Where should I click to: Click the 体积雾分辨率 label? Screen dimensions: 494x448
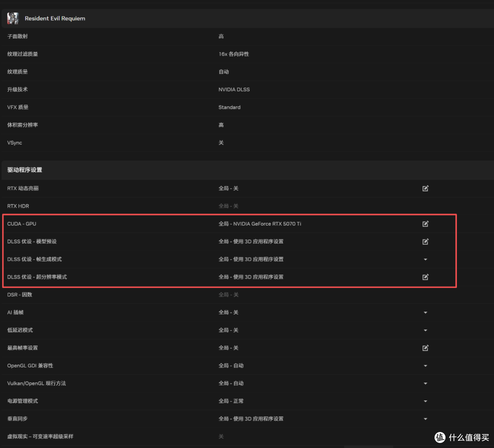pos(22,125)
